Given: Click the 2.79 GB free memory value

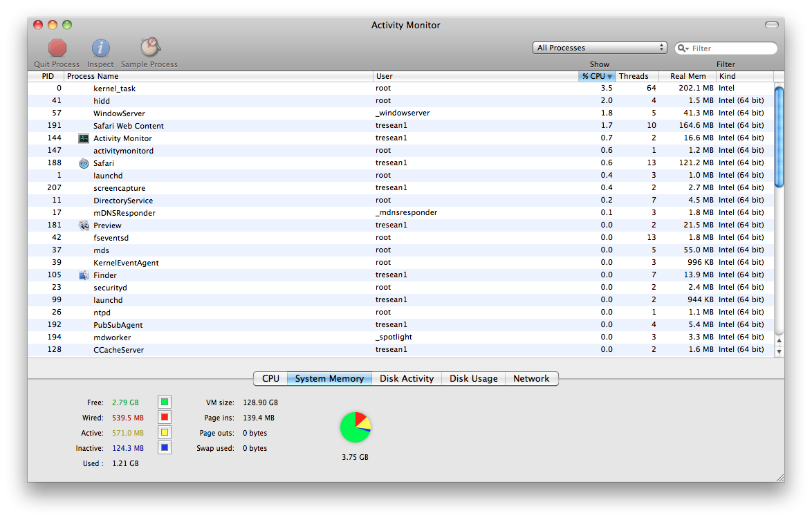Looking at the screenshot, I should point(125,402).
